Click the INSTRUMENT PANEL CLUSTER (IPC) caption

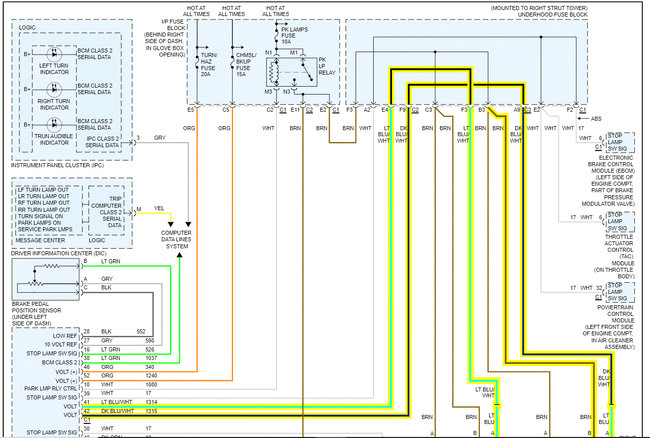coord(57,165)
